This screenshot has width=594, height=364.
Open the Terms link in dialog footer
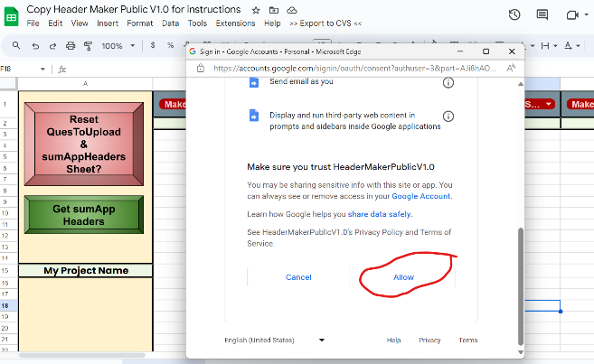[467, 340]
